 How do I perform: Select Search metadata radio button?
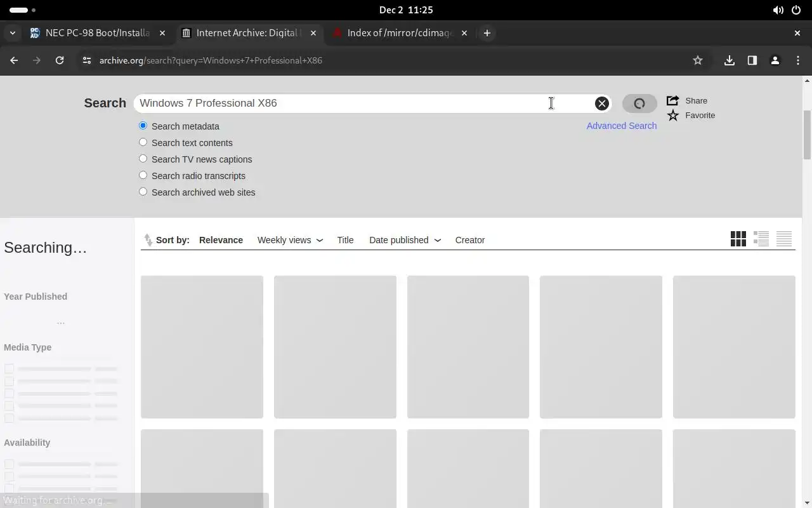143,126
